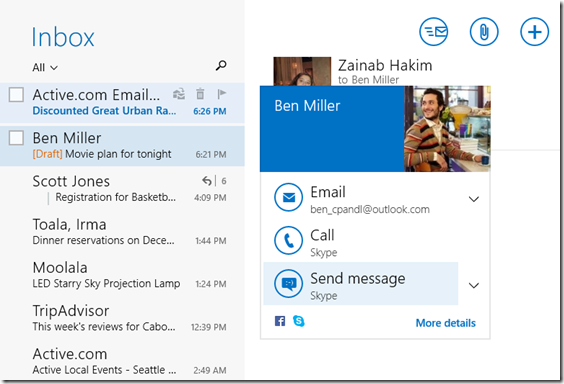Open Moolala LED Starry Sky email

pos(122,275)
